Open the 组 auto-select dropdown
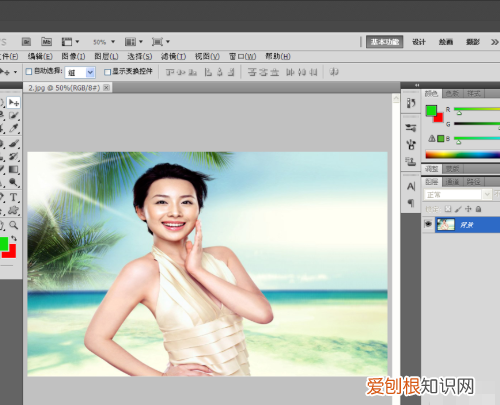Screen dimensions: 500x405 click(x=80, y=72)
